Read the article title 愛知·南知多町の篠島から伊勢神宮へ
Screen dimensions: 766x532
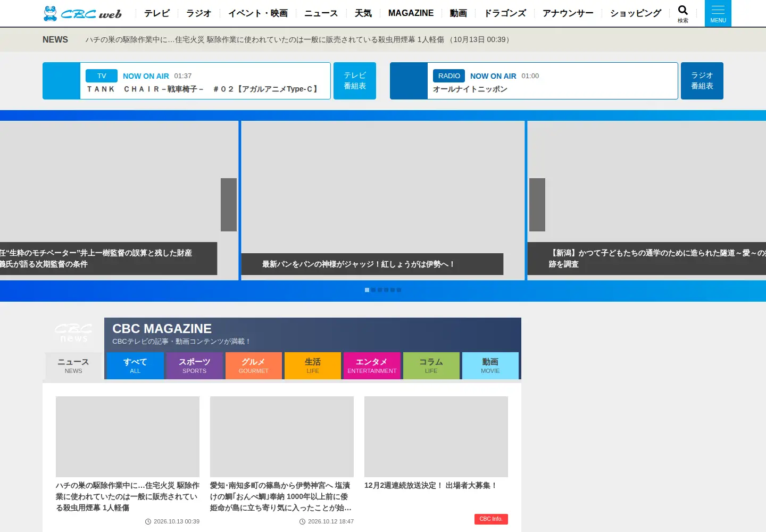pyautogui.click(x=282, y=496)
